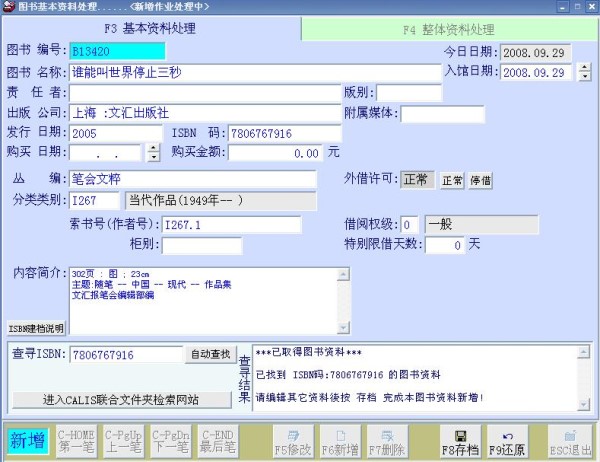The height and width of the screenshot is (462, 600).
Task: Click the 一般 borrow level description box
Action: coord(482,224)
